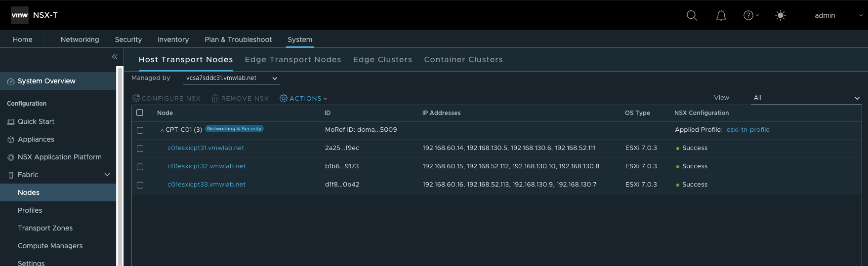Check the CPT-C01 cluster checkbox
This screenshot has width=868, height=266.
[140, 130]
